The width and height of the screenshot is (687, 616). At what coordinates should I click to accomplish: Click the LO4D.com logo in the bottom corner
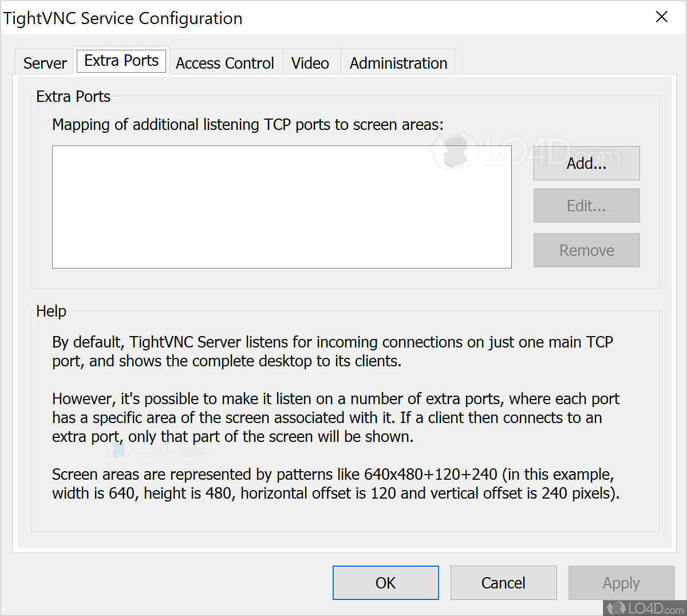click(646, 607)
